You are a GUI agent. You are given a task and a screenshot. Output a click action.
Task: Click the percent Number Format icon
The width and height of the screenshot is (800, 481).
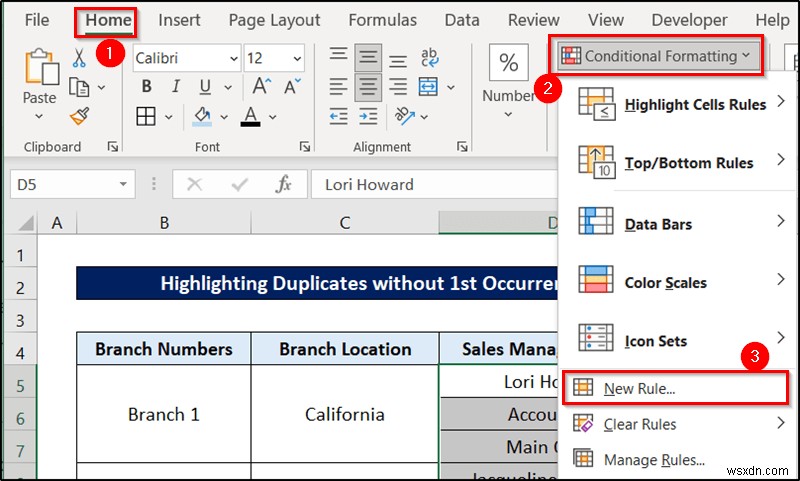508,62
